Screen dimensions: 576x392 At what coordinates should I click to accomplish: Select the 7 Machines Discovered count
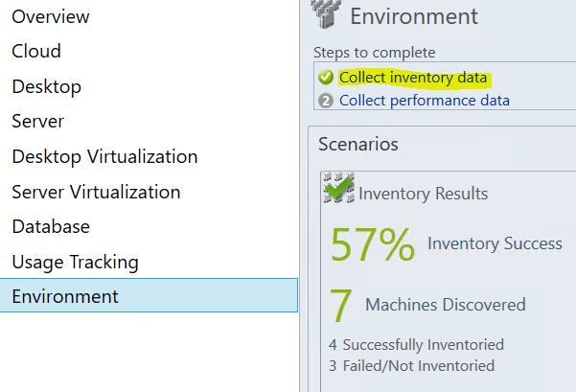341,306
